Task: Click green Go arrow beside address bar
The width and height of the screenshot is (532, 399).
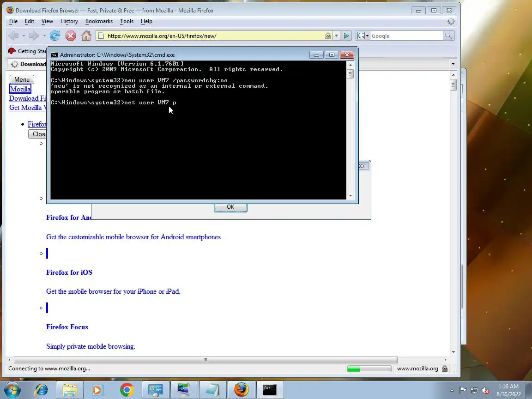Action: 346,36
